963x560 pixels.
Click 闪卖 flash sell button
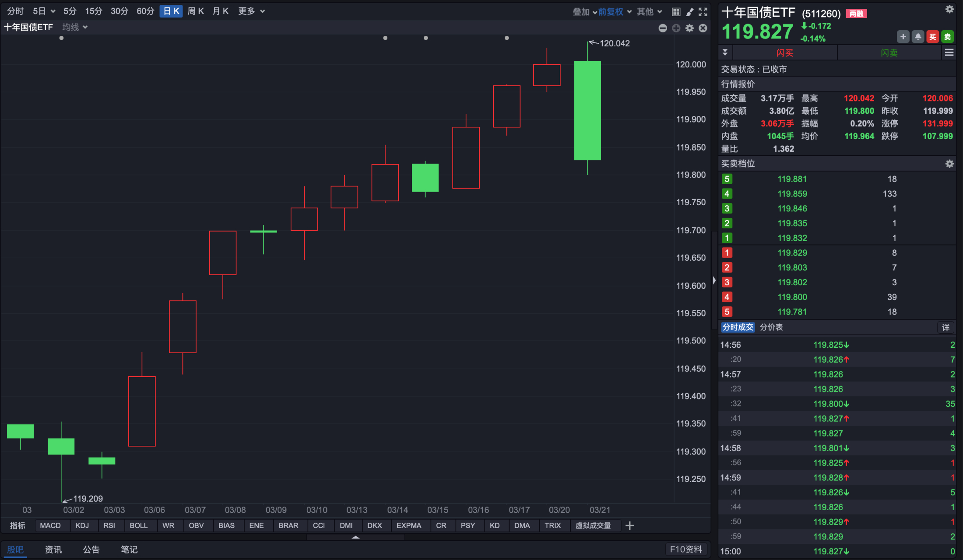click(889, 53)
